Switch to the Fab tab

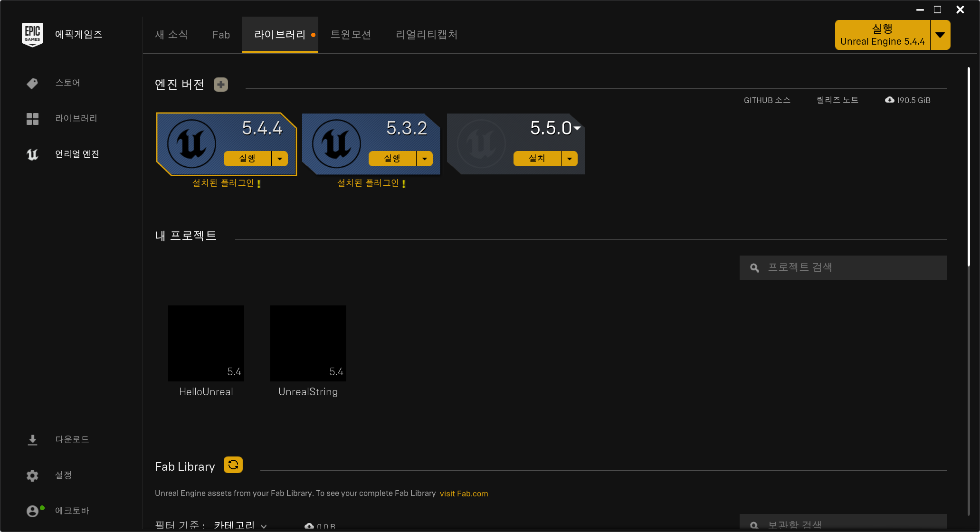coord(221,35)
